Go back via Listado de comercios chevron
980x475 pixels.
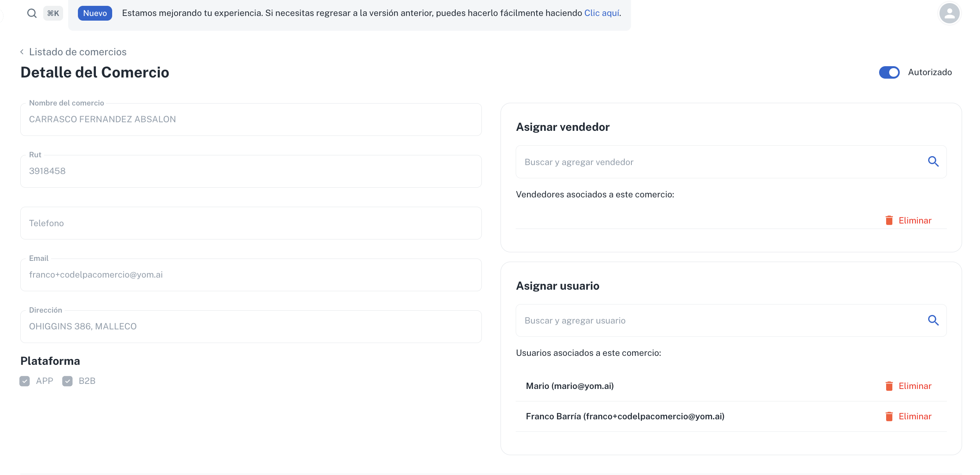(x=22, y=52)
